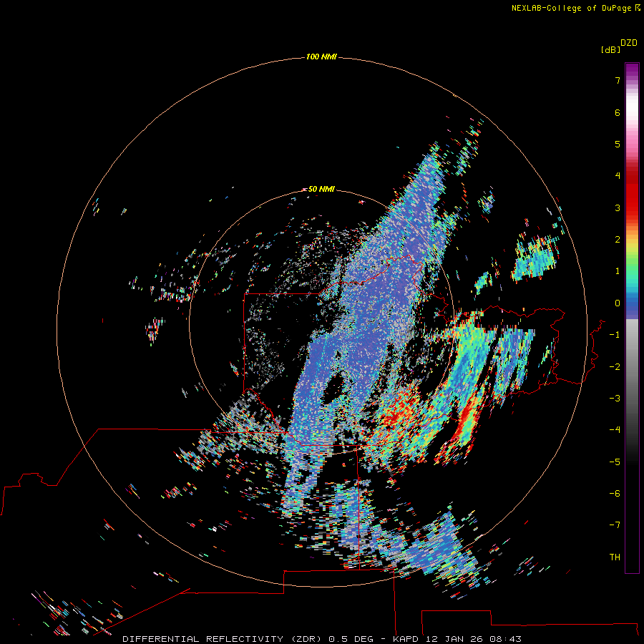Viewport: 644px width, 644px height.
Task: Click the 08:43 timestamp in caption
Action: tap(506, 639)
